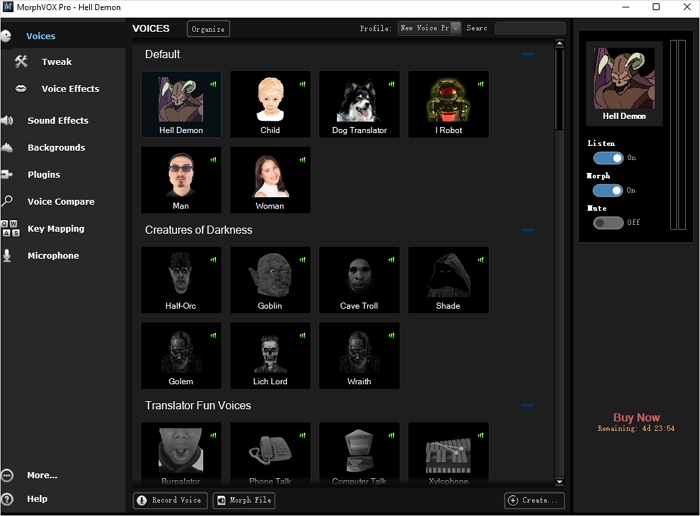The width and height of the screenshot is (700, 516).
Task: Choose the Golem voice
Action: click(181, 355)
